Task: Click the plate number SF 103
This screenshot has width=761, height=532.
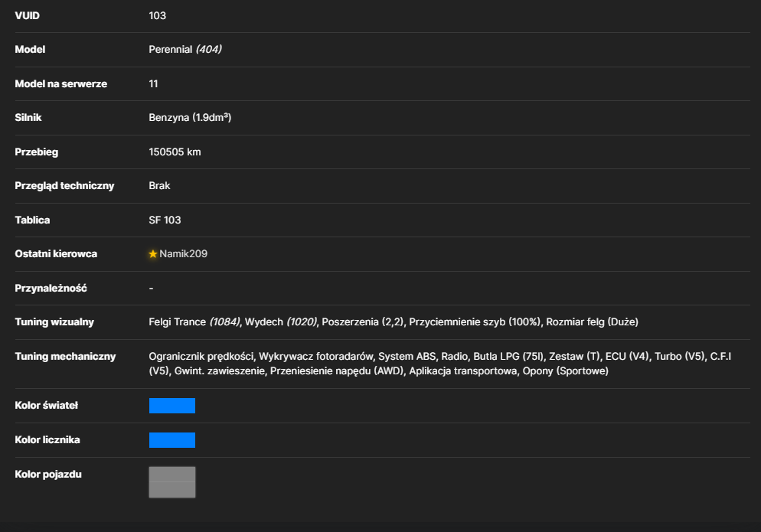Action: pyautogui.click(x=165, y=220)
